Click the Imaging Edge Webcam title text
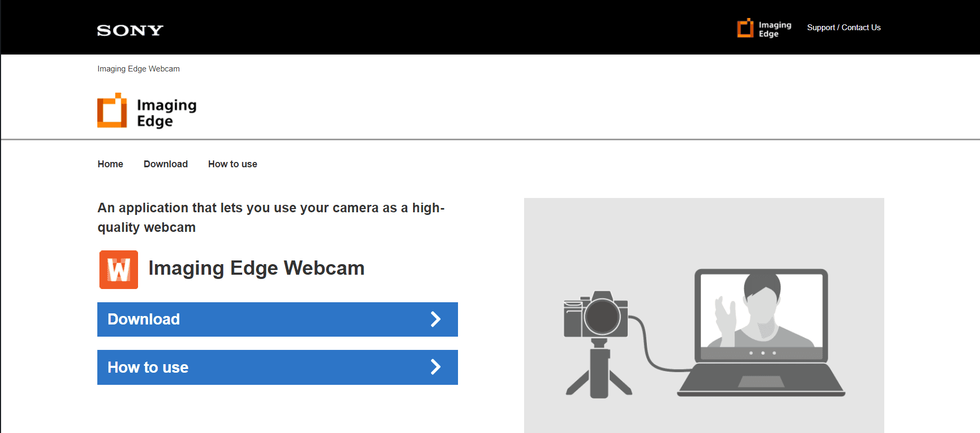The image size is (980, 433). 257,268
